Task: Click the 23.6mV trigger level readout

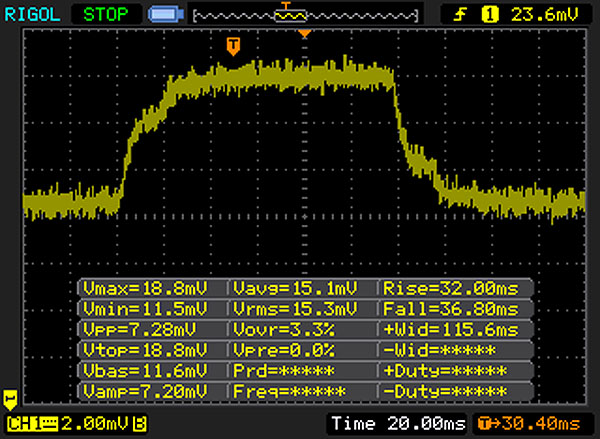Action: point(544,15)
